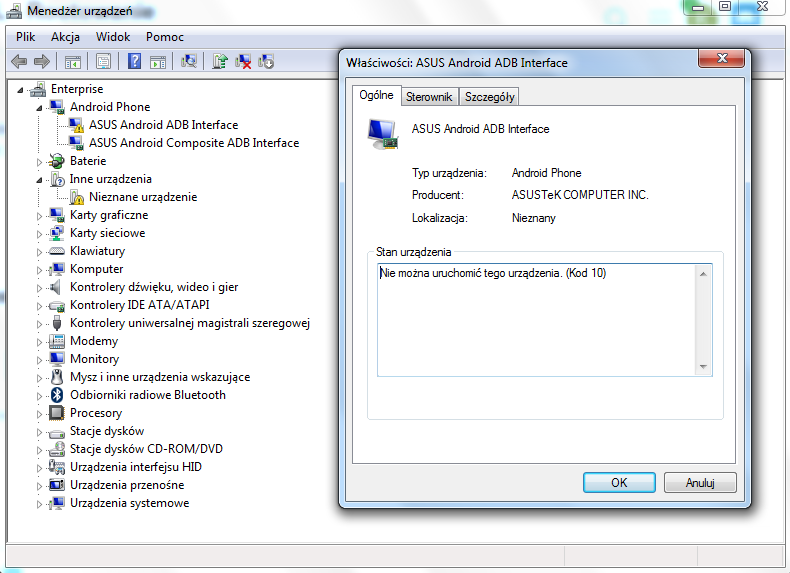Viewport: 790px width, 573px height.
Task: Click the Scan for hardware changes icon
Action: [x=189, y=62]
